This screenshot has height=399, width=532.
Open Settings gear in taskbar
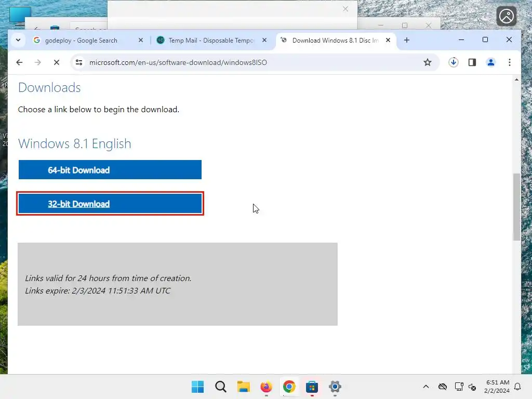(335, 387)
